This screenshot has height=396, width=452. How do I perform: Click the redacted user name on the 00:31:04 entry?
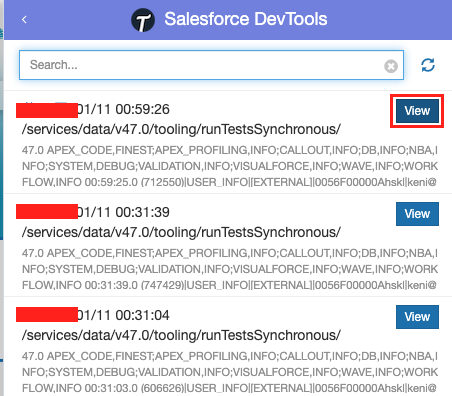tap(47, 315)
